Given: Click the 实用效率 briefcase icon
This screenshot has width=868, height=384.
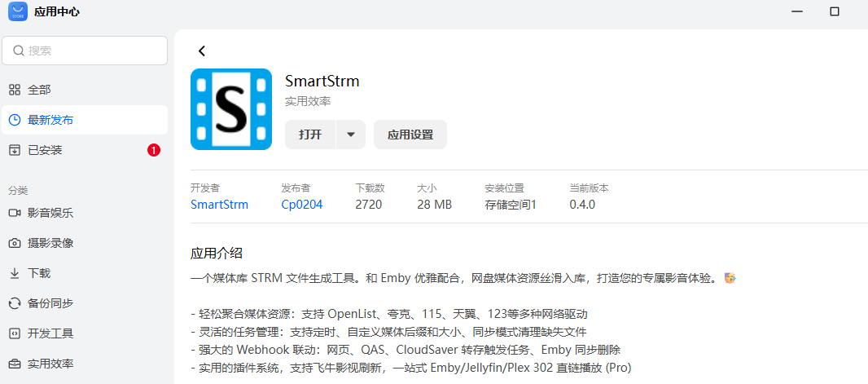Looking at the screenshot, I should 15,364.
